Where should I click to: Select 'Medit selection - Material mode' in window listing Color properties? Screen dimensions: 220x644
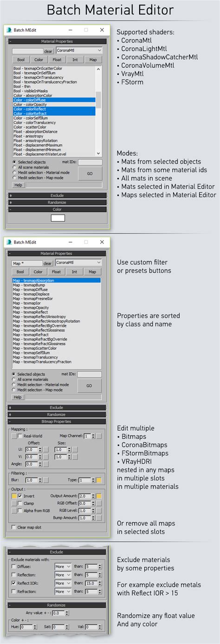[x=41, y=172]
